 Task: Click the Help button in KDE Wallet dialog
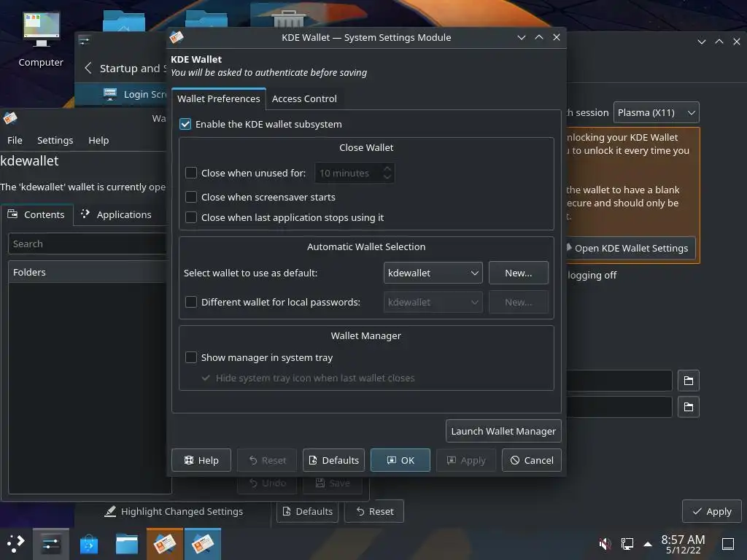(201, 460)
